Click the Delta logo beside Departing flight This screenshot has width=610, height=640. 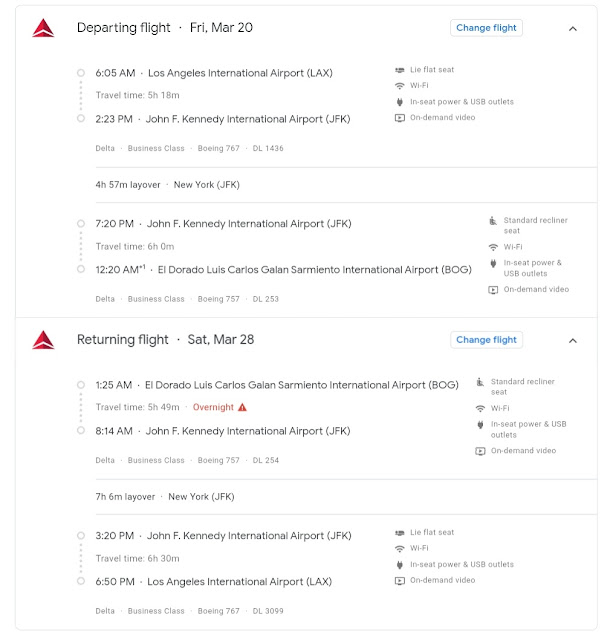click(x=43, y=28)
